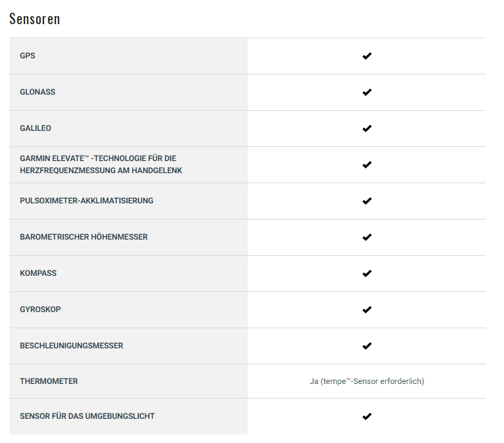The width and height of the screenshot is (504, 443).
Task: Select the THERMOMETER row label
Action: click(x=49, y=382)
